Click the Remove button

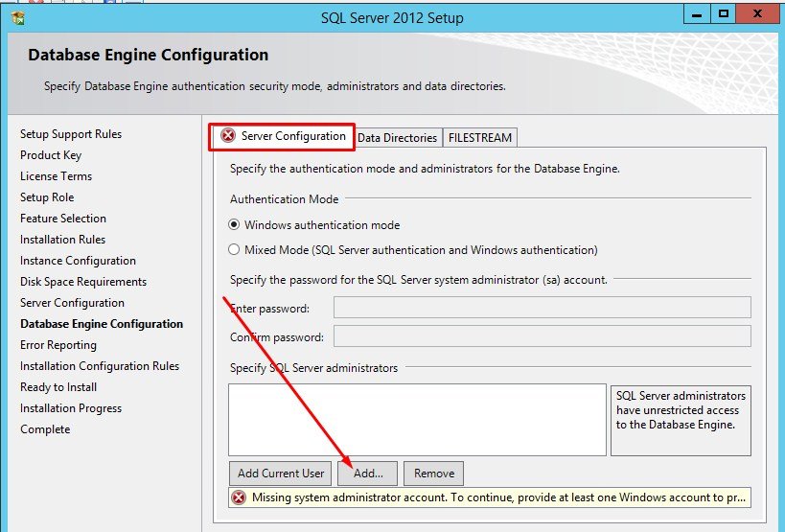[433, 474]
